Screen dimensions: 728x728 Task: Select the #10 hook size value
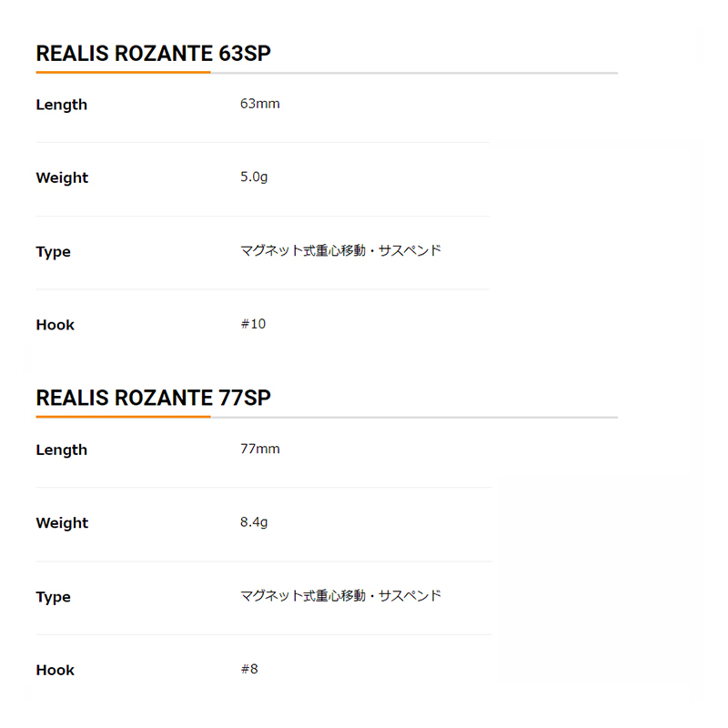(253, 324)
